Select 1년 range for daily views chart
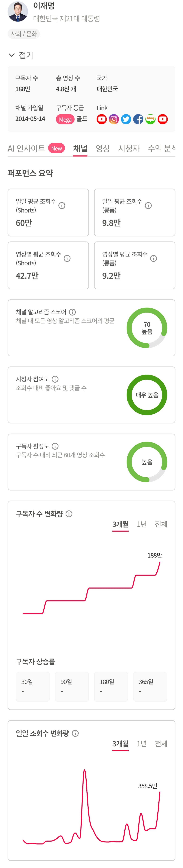 [141, 744]
